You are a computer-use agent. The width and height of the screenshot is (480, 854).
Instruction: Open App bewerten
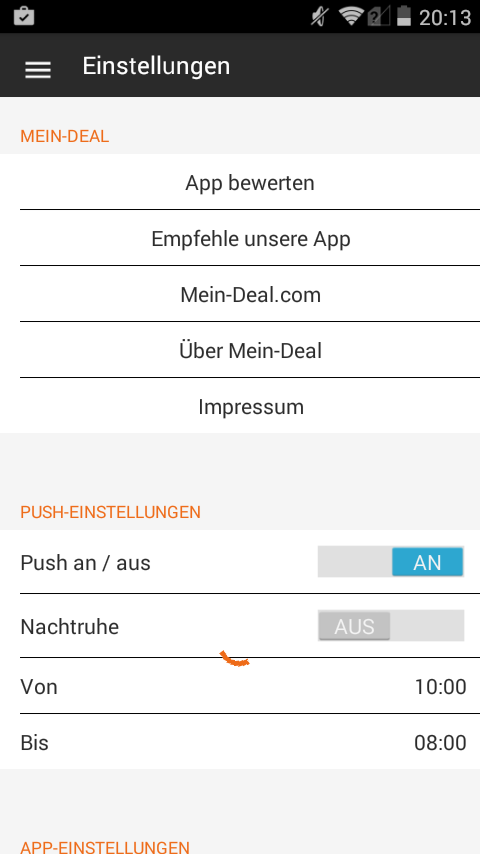click(x=250, y=182)
